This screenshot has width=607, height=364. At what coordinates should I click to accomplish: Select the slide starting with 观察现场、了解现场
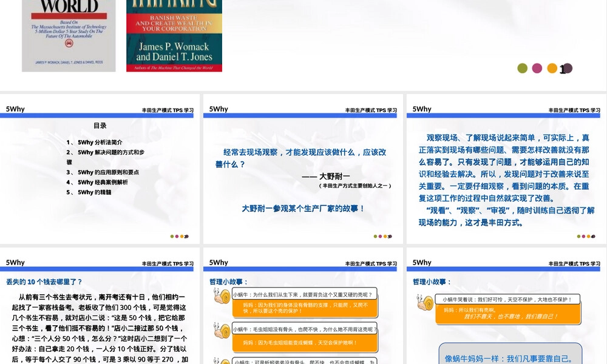[x=506, y=169]
